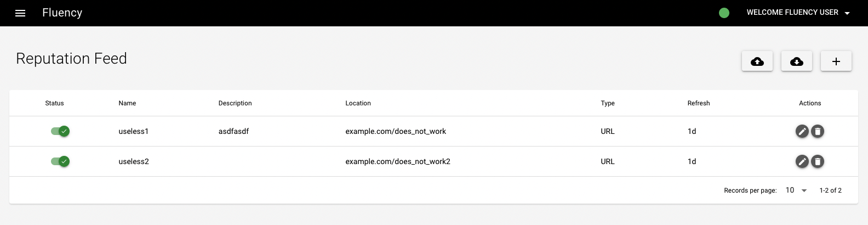Sort by the Refresh column header

click(699, 103)
